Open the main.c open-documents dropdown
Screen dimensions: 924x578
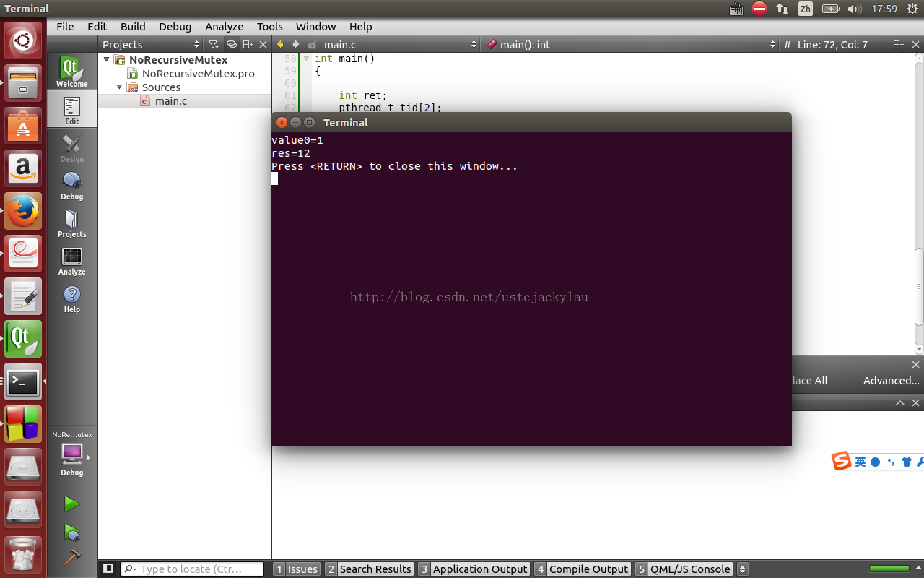[x=401, y=45]
